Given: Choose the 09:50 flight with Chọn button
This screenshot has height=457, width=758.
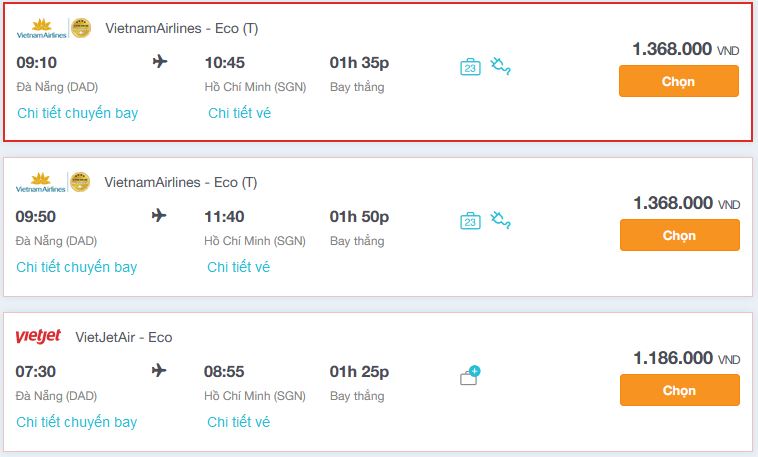Looking at the screenshot, I should (680, 235).
